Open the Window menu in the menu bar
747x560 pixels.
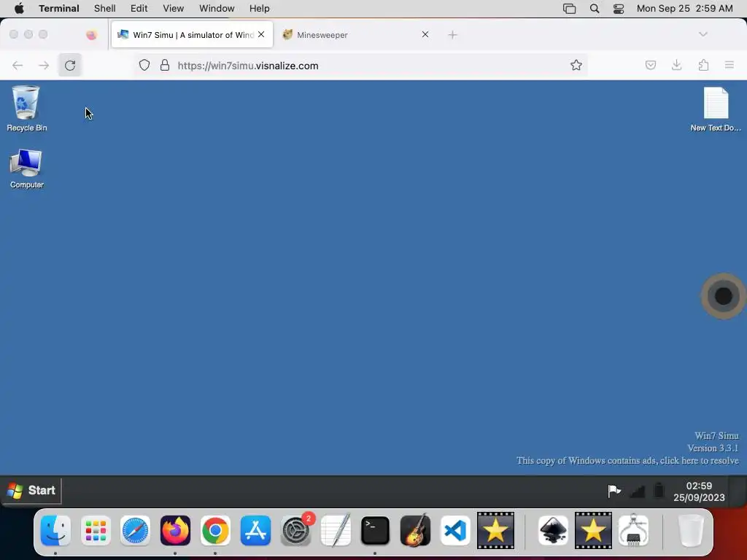tap(217, 8)
